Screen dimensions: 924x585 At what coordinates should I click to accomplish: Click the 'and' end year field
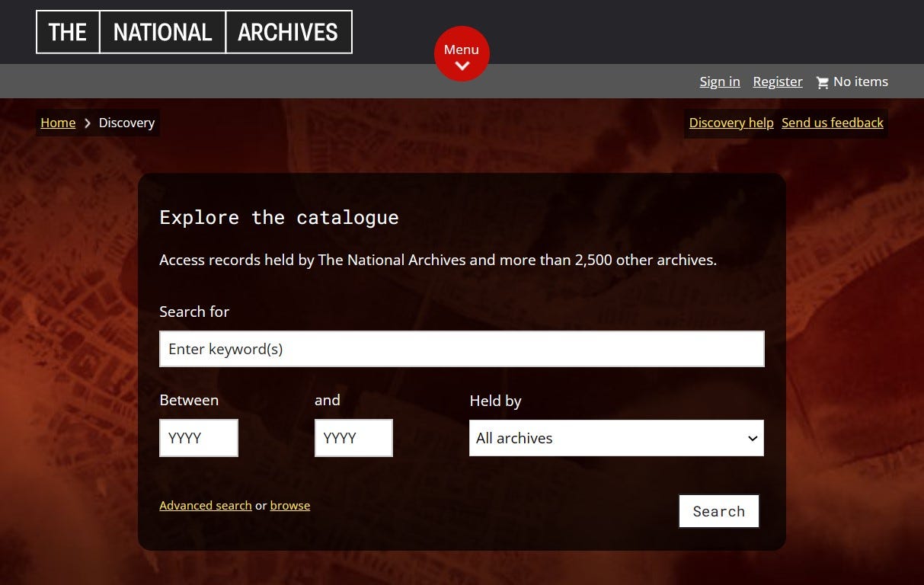pyautogui.click(x=353, y=438)
